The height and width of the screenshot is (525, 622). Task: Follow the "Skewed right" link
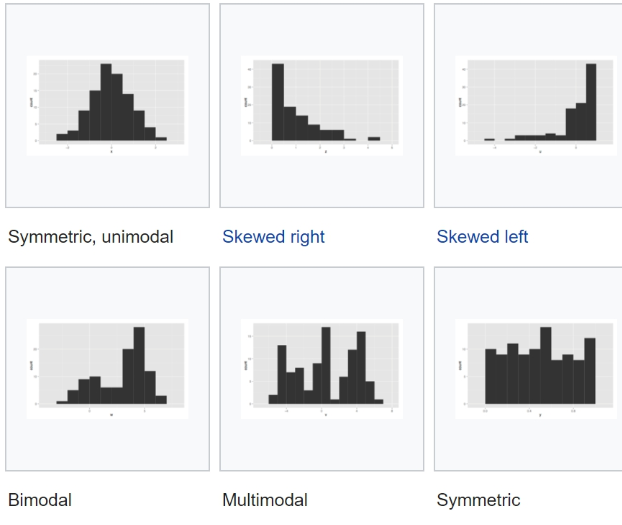pos(273,237)
